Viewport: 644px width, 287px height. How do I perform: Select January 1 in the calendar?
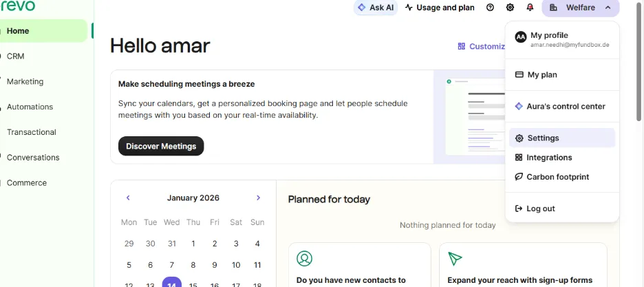(x=193, y=244)
